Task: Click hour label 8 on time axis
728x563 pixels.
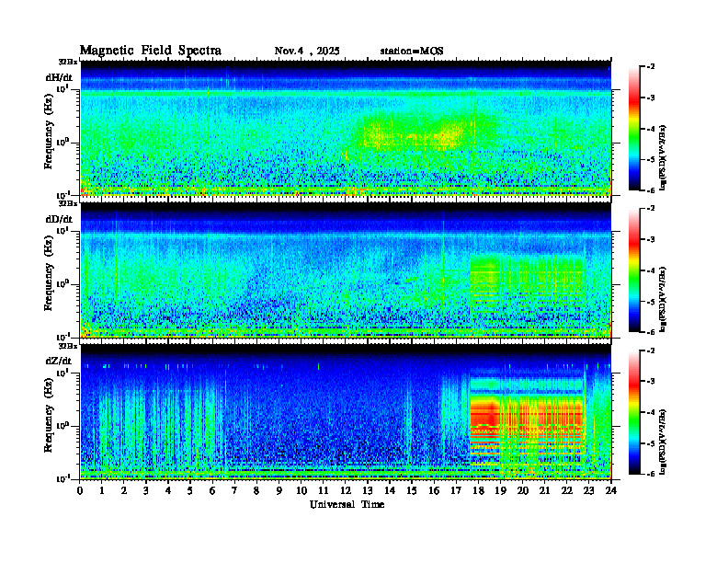Action: pyautogui.click(x=256, y=490)
